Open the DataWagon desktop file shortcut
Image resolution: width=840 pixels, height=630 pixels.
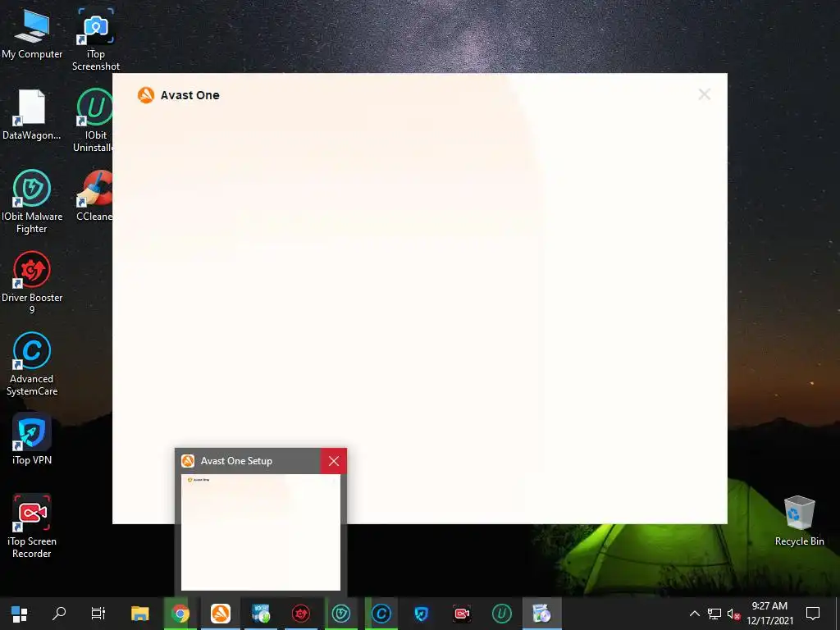tap(32, 115)
